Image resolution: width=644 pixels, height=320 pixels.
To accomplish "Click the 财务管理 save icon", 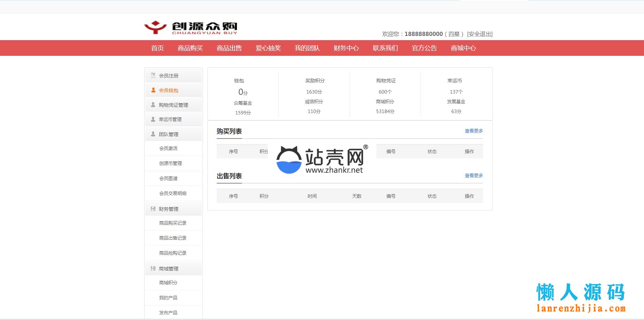I will 153,209.
